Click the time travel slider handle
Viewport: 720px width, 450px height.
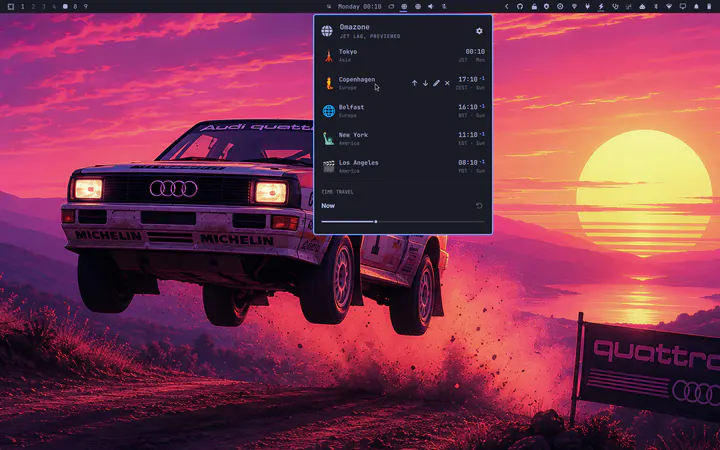(376, 222)
